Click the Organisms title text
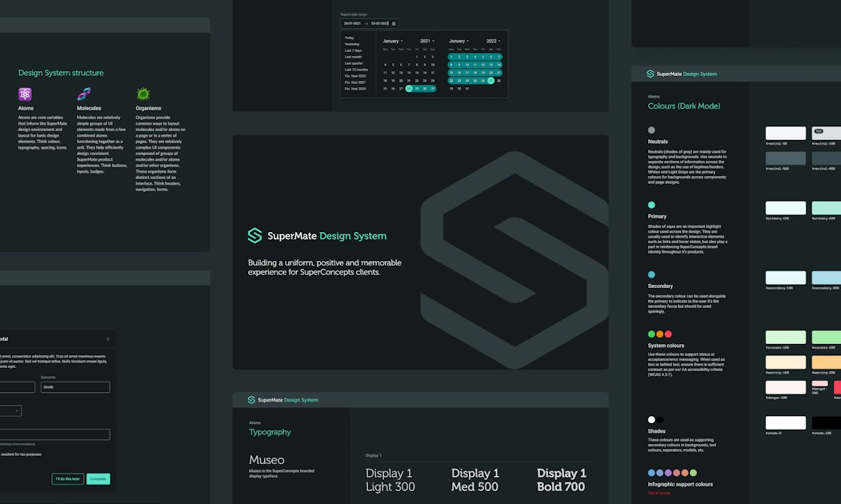This screenshot has width=841, height=504. 149,108
